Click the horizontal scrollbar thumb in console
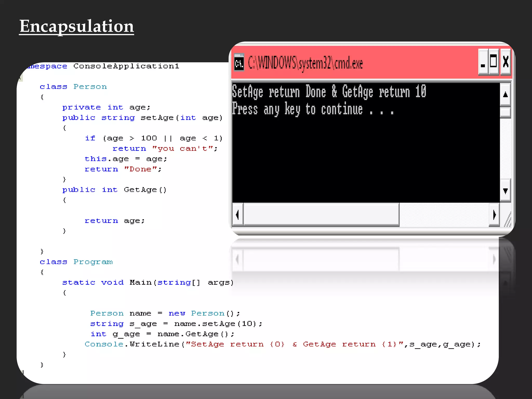This screenshot has height=399, width=532. [x=321, y=215]
